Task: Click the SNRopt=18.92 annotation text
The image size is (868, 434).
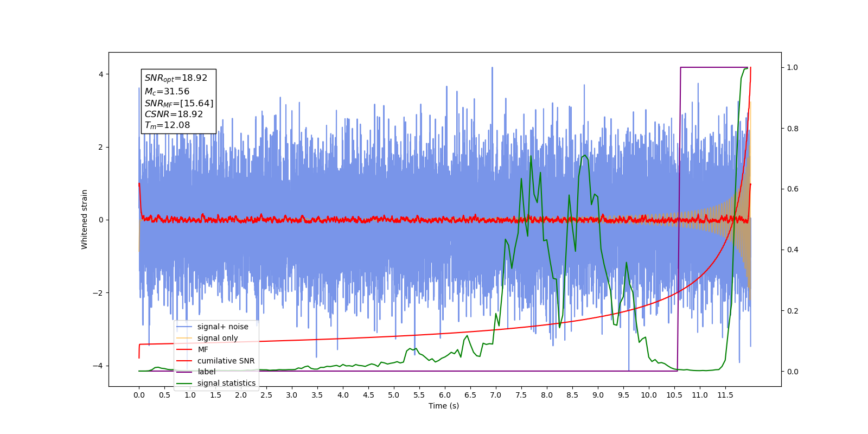Action: coord(176,78)
